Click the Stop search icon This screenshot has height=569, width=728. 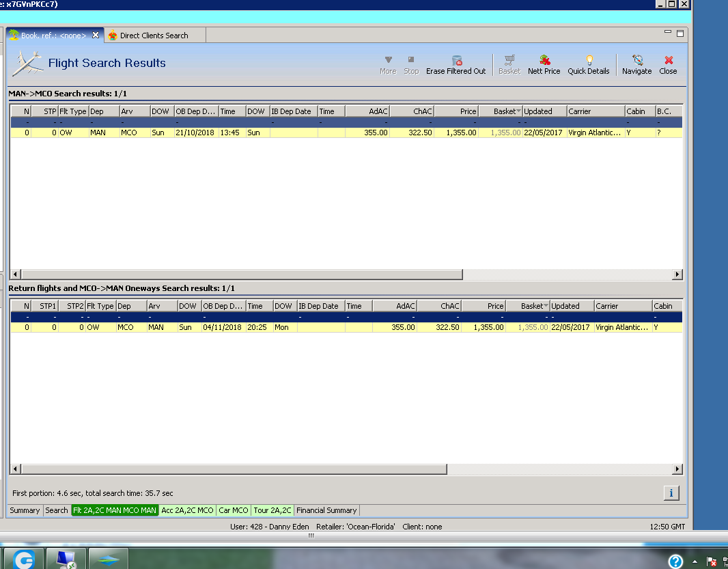point(411,59)
